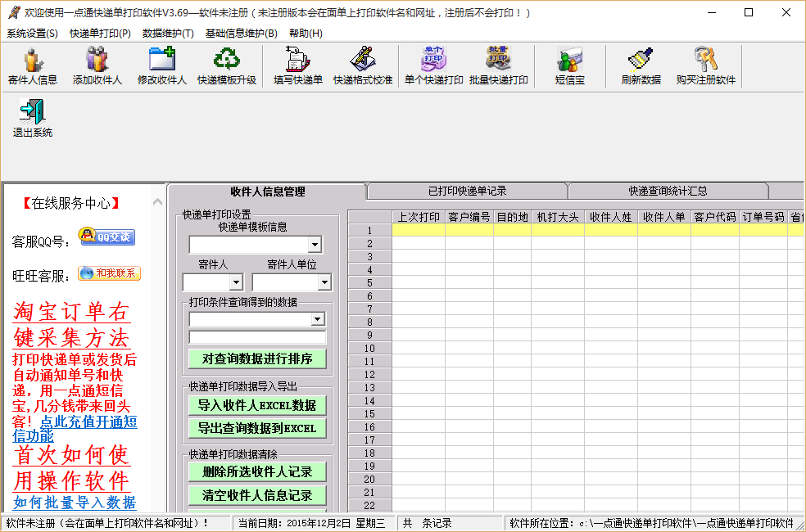The image size is (806, 532).
Task: Click text field below query condition dropdown
Action: 257,337
